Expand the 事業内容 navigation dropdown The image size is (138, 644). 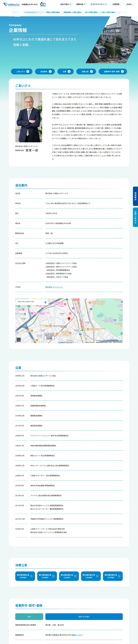tap(81, 4)
